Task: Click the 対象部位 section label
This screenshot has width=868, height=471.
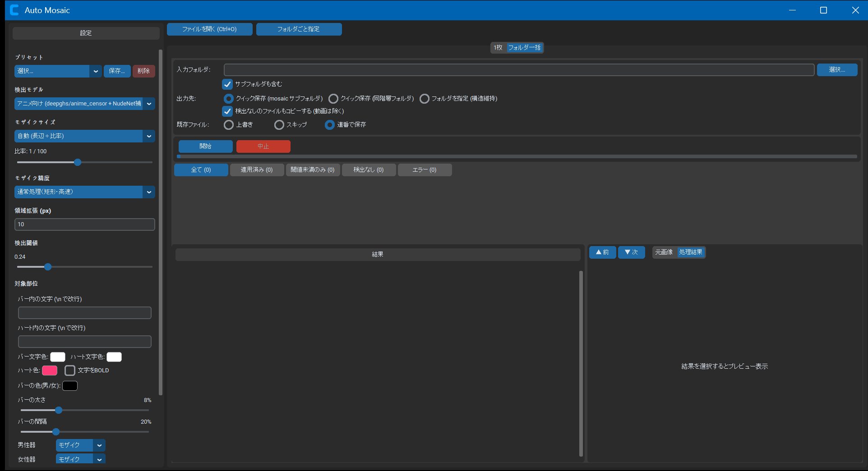Action: tap(26, 284)
